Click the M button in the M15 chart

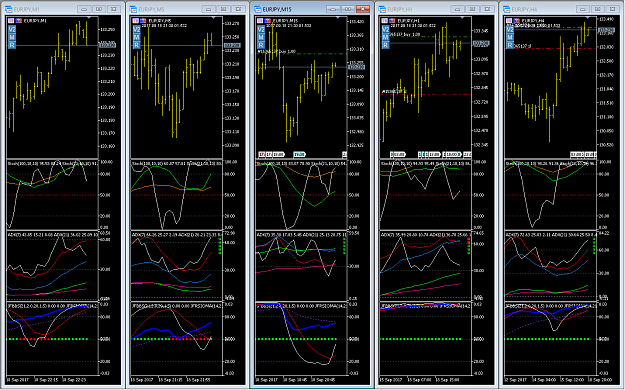pos(261,37)
